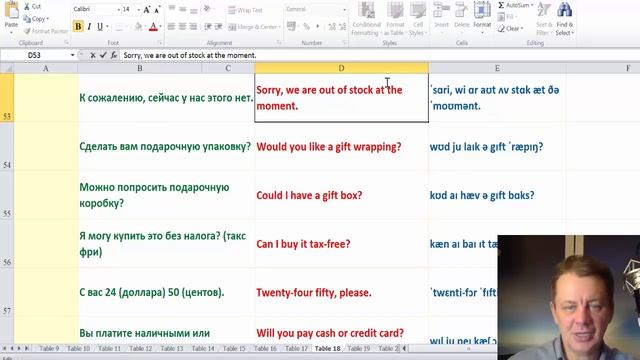Screen dimensions: 640x360
Task: Click the Copy button in Clipboard group
Action: coord(36,19)
